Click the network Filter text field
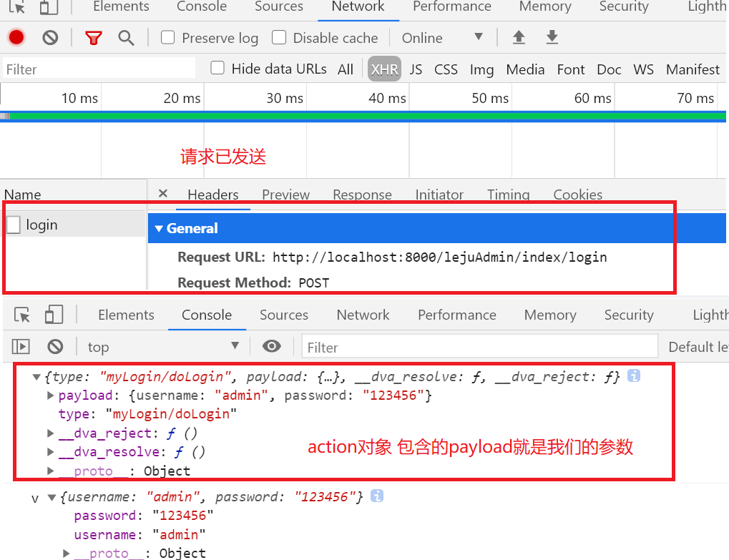The height and width of the screenshot is (560, 729). [99, 69]
